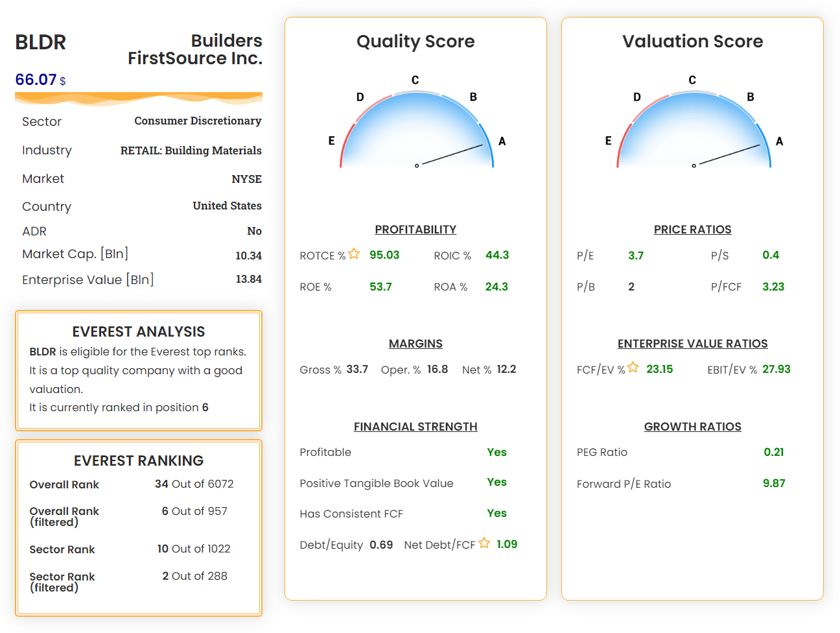Click the ROE value 53.7
This screenshot has height=633, width=840.
point(380,287)
